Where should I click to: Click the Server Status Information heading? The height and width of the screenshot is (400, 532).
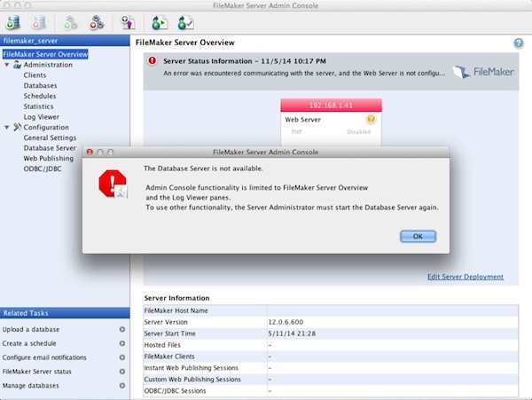pos(245,61)
